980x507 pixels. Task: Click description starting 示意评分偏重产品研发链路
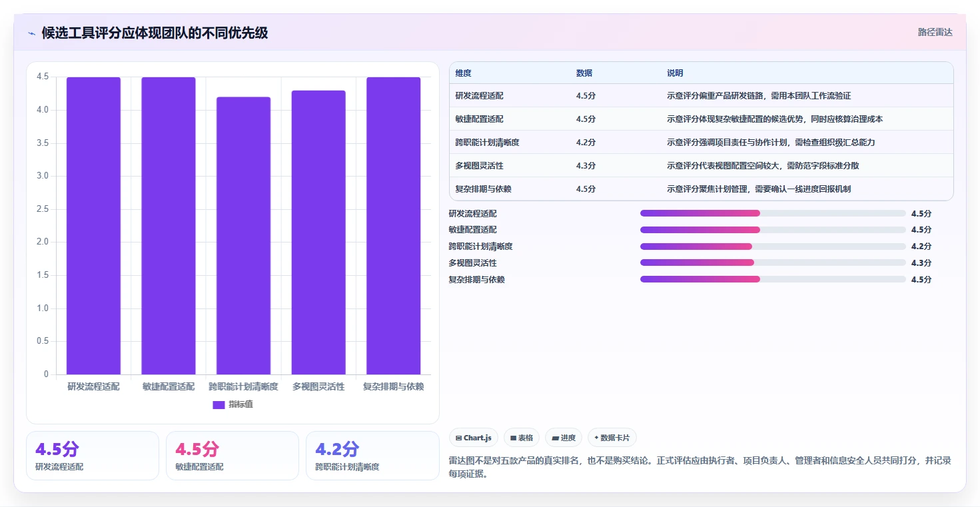pyautogui.click(x=759, y=96)
